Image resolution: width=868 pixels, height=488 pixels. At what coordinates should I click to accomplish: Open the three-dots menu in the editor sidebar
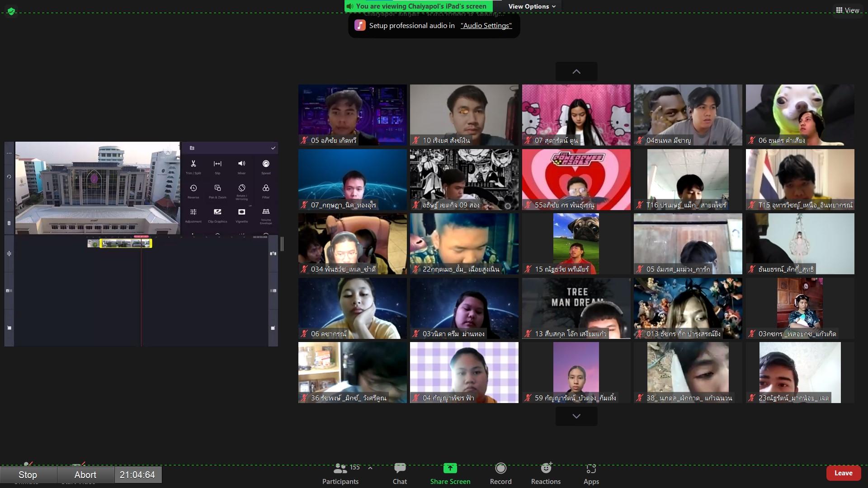click(9, 153)
